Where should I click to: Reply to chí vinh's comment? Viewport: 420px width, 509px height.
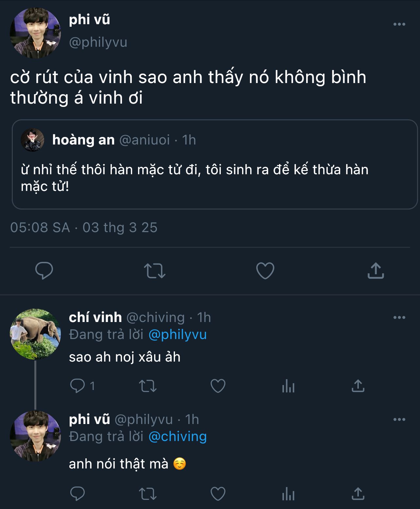pos(78,386)
